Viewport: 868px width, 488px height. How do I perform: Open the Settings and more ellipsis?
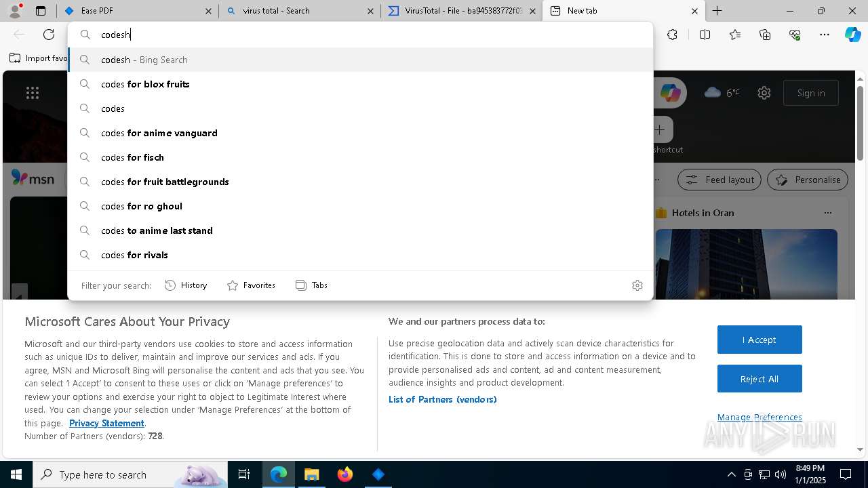pyautogui.click(x=825, y=35)
